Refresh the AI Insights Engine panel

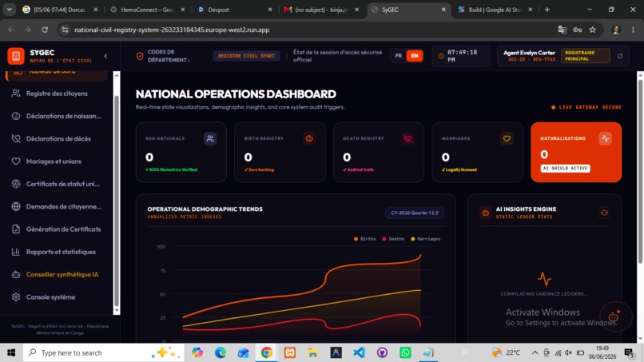(604, 213)
